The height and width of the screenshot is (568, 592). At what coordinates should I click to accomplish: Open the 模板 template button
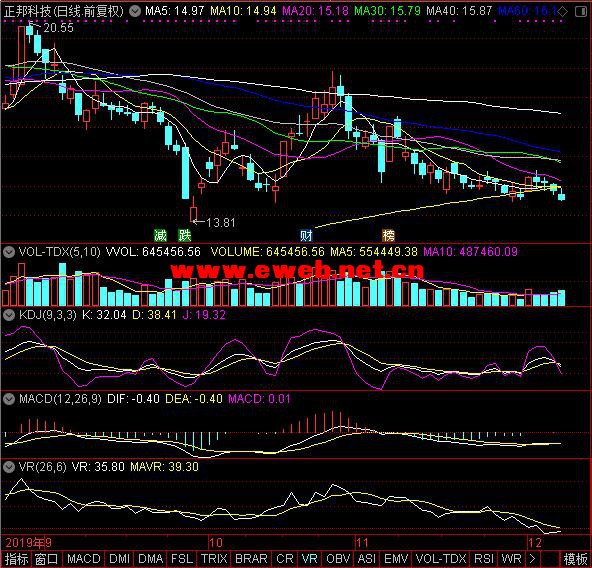576,559
